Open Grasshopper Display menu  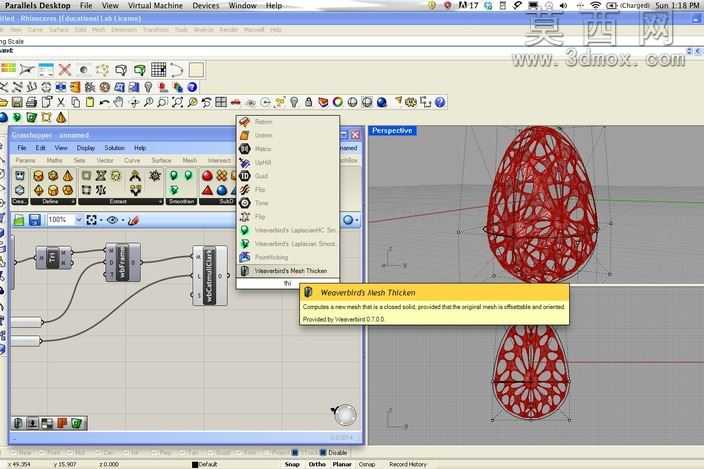(x=86, y=148)
